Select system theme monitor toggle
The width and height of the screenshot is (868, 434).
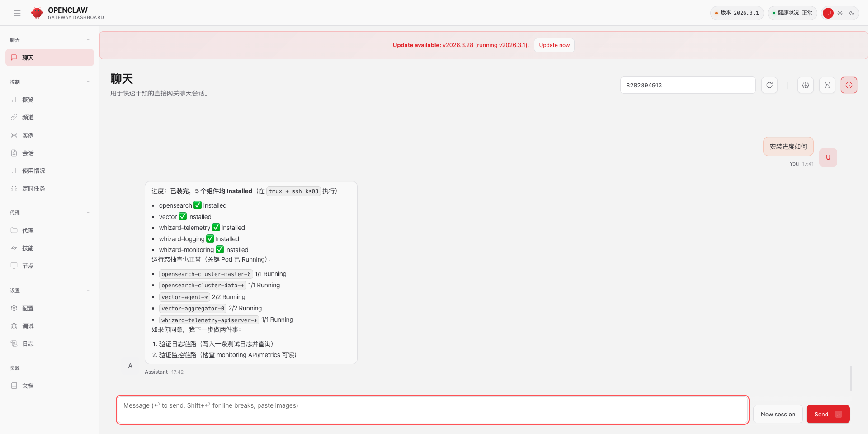pyautogui.click(x=828, y=13)
